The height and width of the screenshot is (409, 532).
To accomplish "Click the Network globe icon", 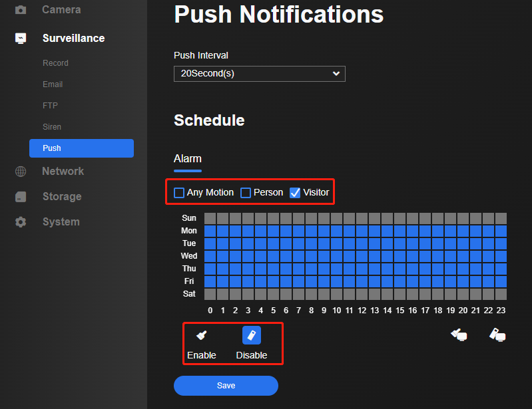I will tap(21, 172).
